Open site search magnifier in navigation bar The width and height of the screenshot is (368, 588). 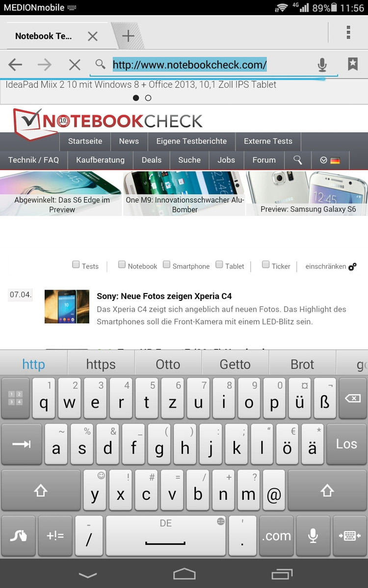click(x=297, y=160)
